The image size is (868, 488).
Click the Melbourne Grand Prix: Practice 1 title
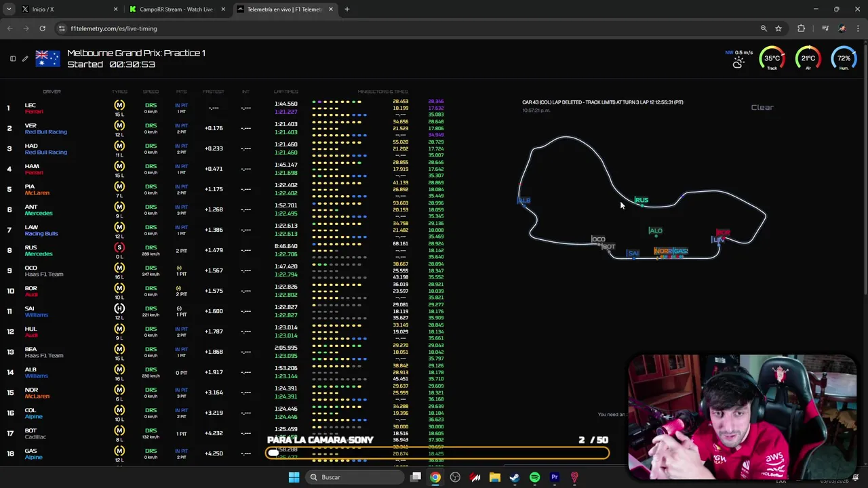136,53
